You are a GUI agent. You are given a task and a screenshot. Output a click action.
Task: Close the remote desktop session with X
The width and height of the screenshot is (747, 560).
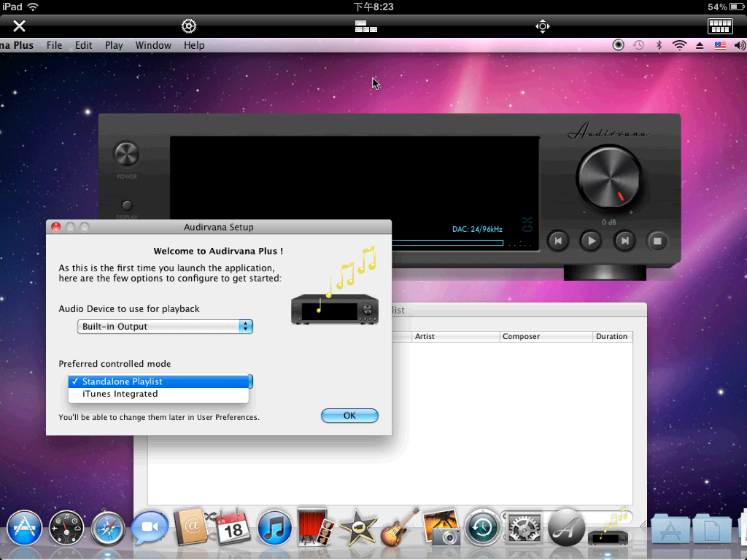pyautogui.click(x=19, y=26)
